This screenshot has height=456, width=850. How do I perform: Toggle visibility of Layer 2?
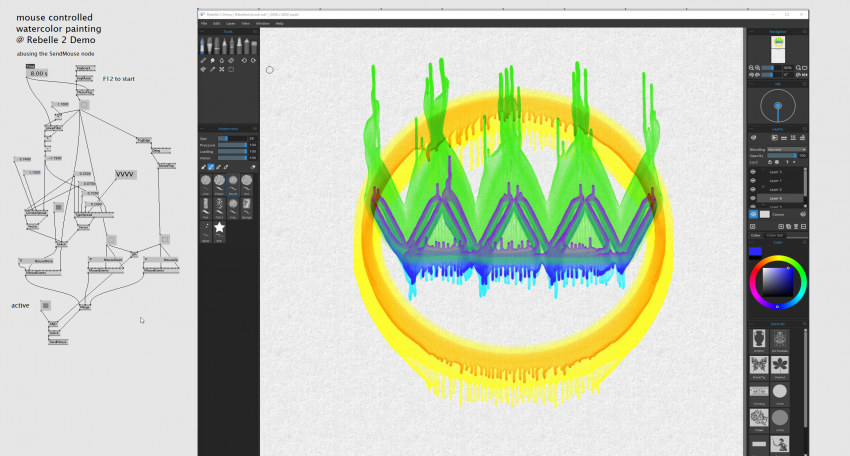click(x=753, y=190)
